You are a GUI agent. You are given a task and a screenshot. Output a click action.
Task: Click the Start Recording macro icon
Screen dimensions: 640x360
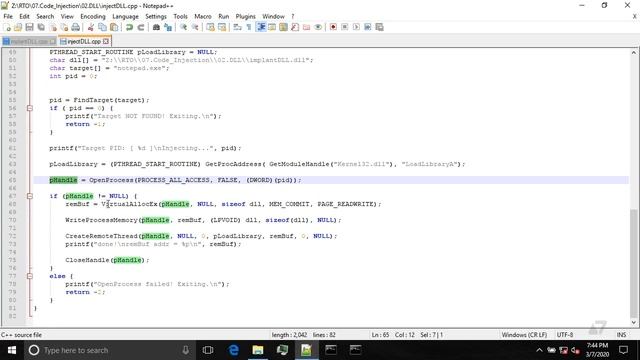333,27
